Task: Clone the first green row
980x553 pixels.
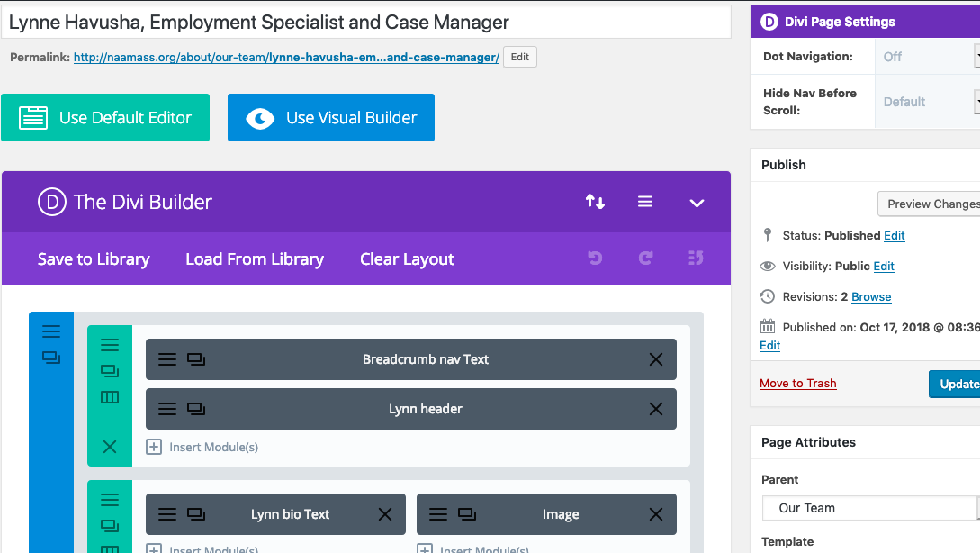Action: [110, 371]
